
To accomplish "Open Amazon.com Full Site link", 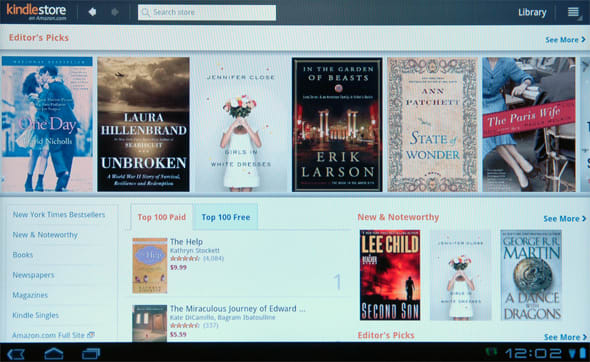I will click(48, 335).
